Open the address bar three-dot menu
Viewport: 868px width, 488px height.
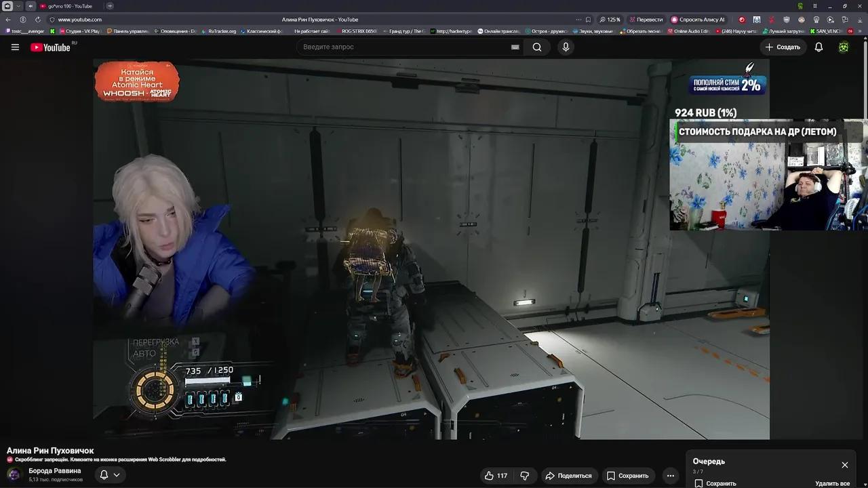578,20
